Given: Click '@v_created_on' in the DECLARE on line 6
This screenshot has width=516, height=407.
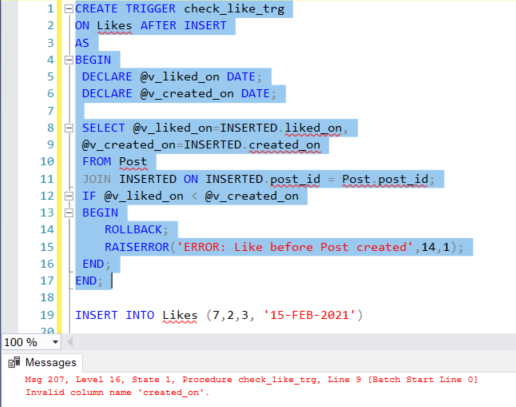Looking at the screenshot, I should [187, 94].
